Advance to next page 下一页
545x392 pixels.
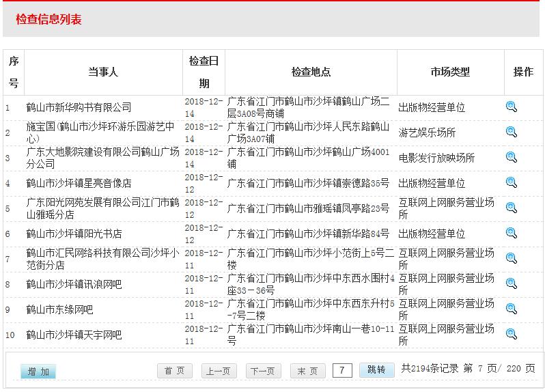(x=264, y=371)
